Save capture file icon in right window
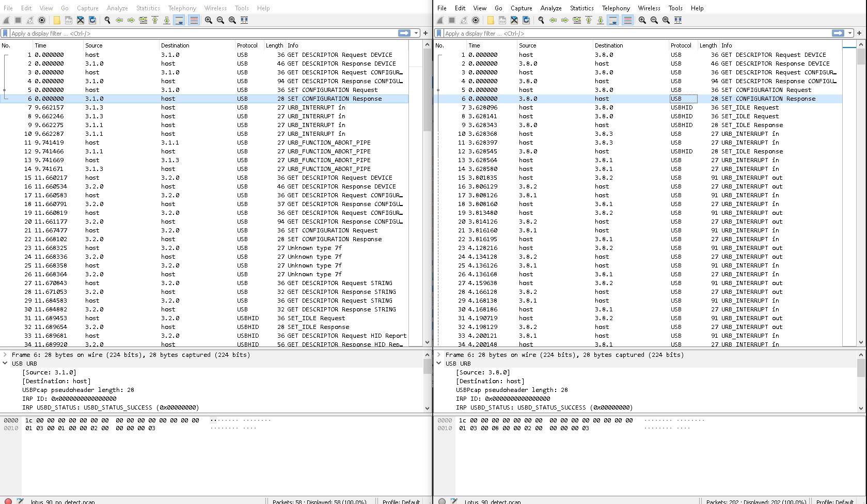867x504 pixels. (502, 20)
